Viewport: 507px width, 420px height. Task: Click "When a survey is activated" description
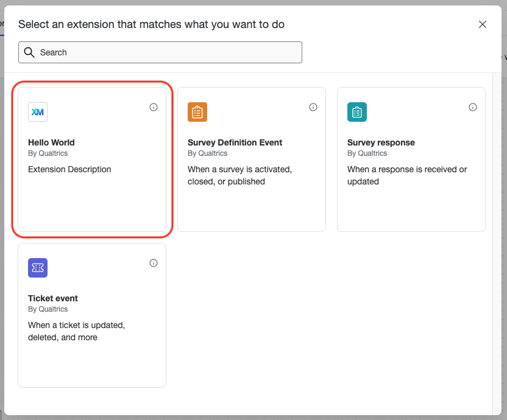point(240,175)
